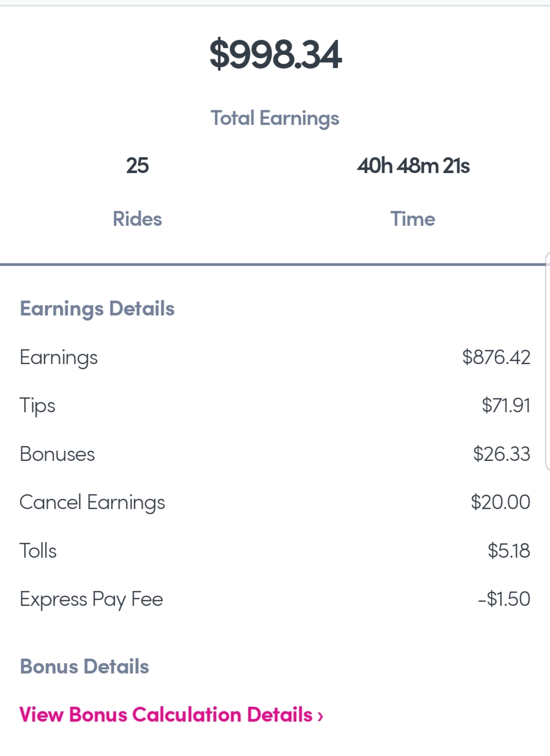Click the $26.33 bonuses amount
This screenshot has height=756, width=550.
coord(501,454)
